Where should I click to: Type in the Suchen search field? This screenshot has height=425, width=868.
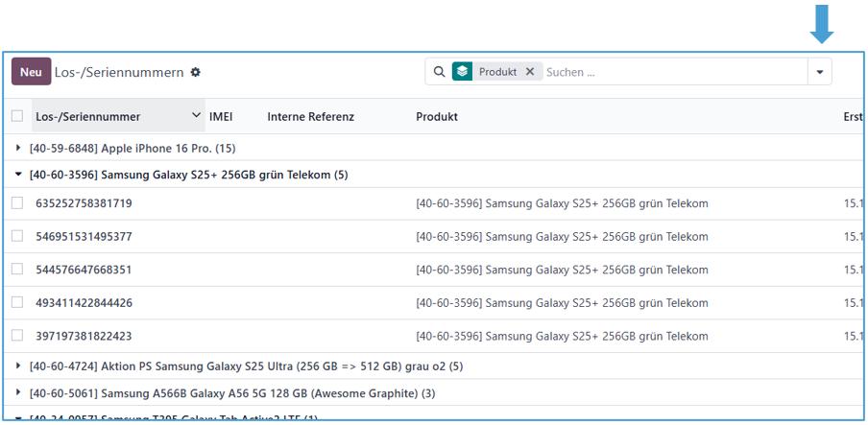pos(672,72)
